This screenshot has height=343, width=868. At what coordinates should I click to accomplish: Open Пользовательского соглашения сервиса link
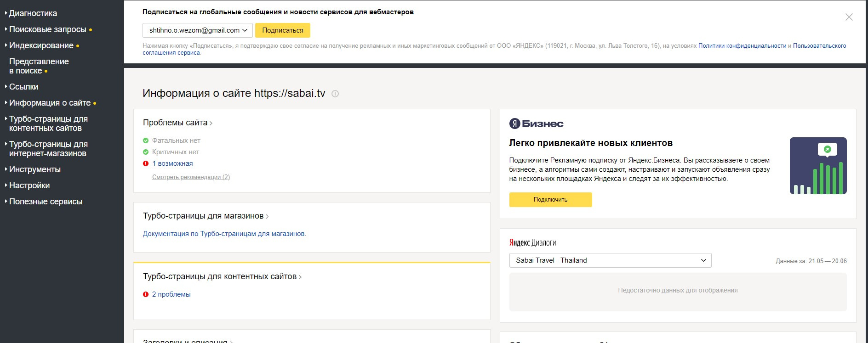click(819, 46)
